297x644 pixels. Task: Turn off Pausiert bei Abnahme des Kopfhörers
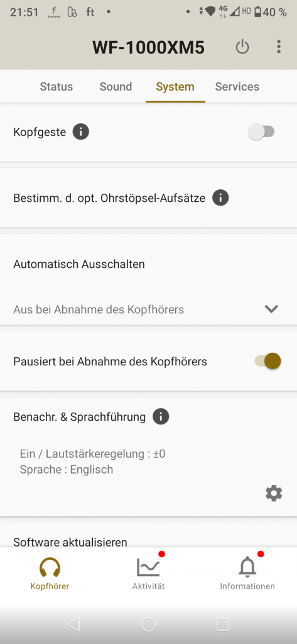click(x=268, y=362)
